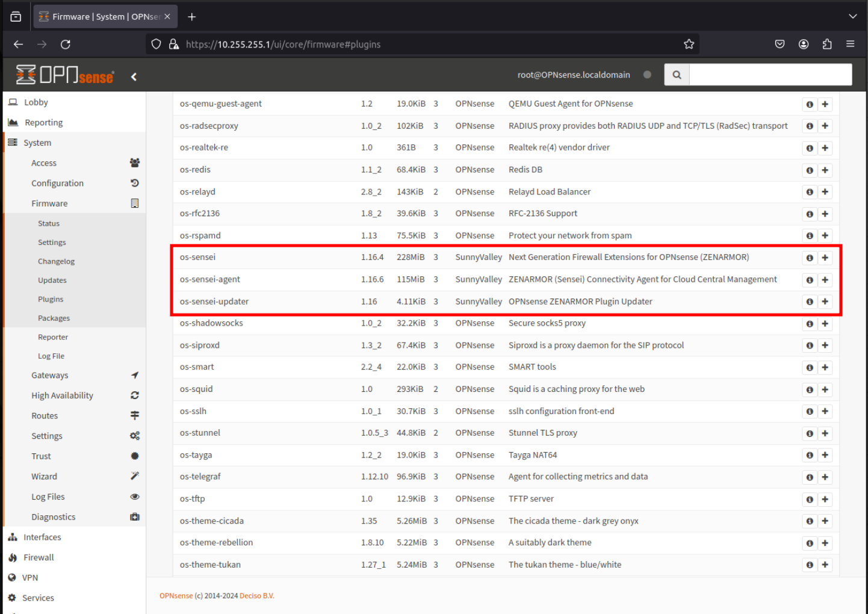Expand the VPN sidebar section
The width and height of the screenshot is (868, 614).
(74, 578)
